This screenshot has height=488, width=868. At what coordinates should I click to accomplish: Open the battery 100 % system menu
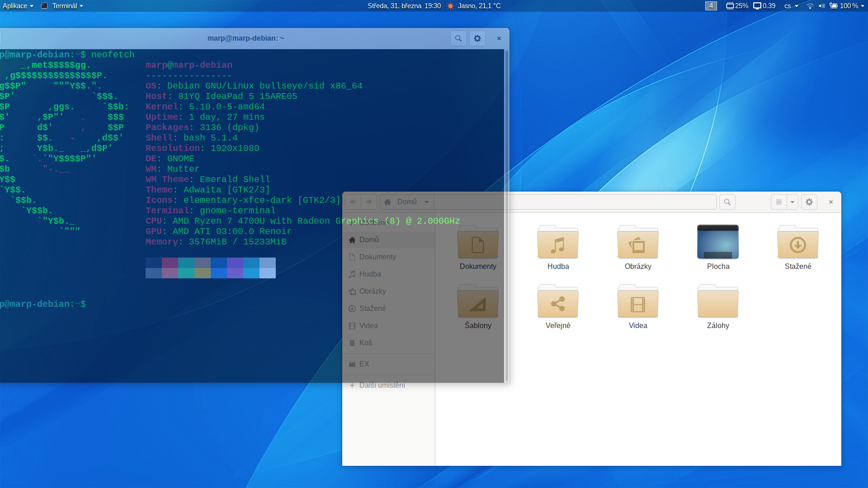(847, 6)
